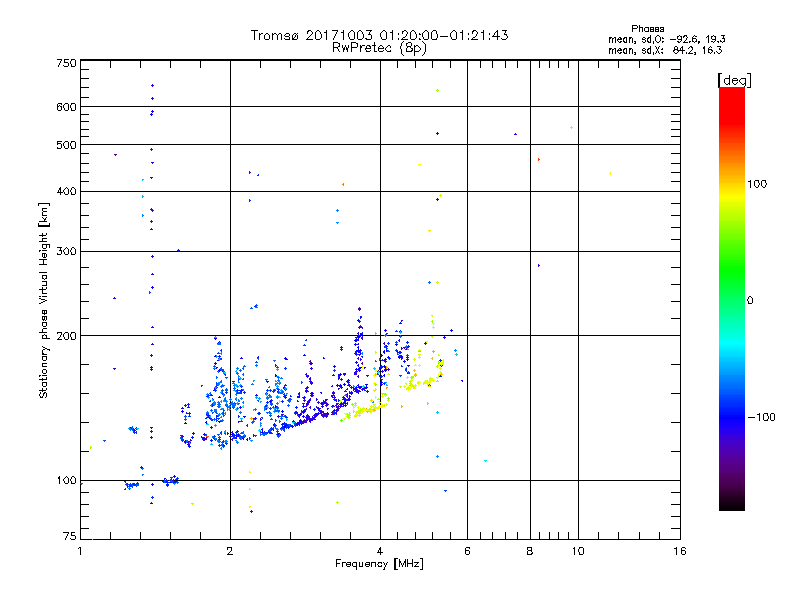Click the y-axis tick label "600"
This screenshot has height=600, width=800.
[66, 107]
